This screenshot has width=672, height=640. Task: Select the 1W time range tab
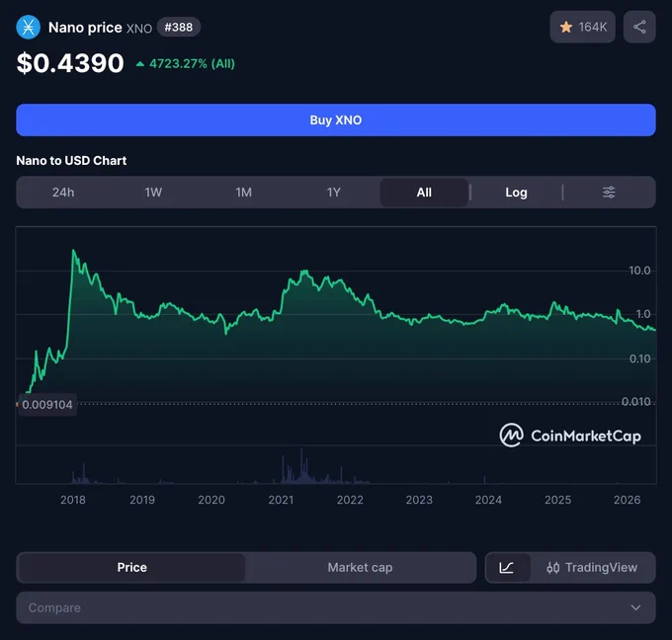point(153,193)
